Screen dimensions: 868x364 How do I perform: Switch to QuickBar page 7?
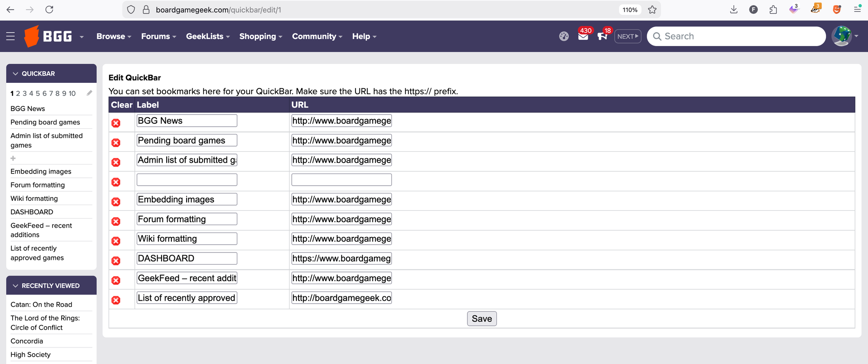(x=51, y=93)
